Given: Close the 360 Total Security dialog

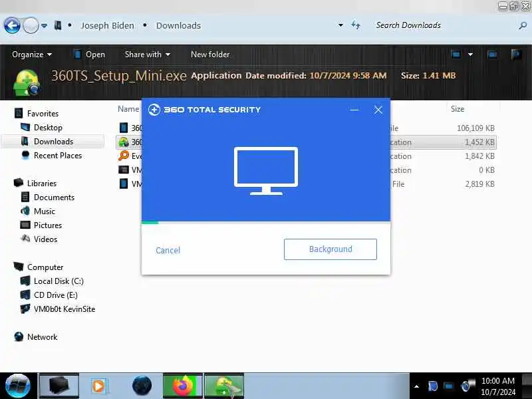Looking at the screenshot, I should click(378, 110).
